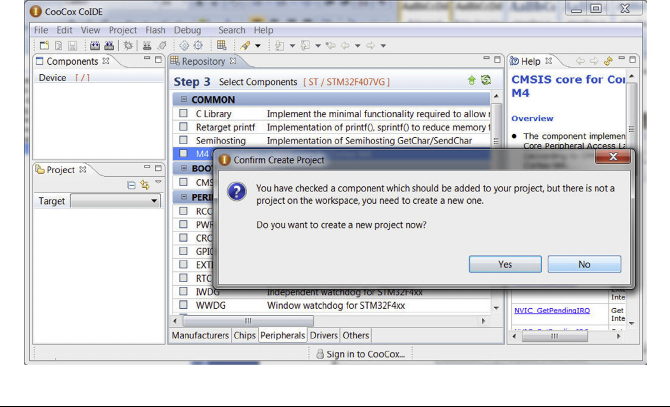Switch to the Manufacturers tab
Viewport: 670px width, 407px height.
[x=200, y=336]
